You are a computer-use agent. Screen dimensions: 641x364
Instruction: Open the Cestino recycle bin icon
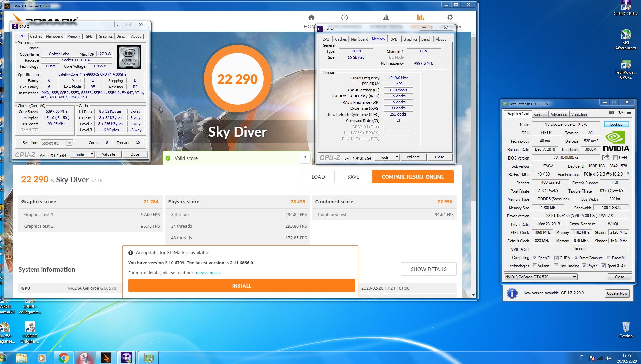coord(626,330)
